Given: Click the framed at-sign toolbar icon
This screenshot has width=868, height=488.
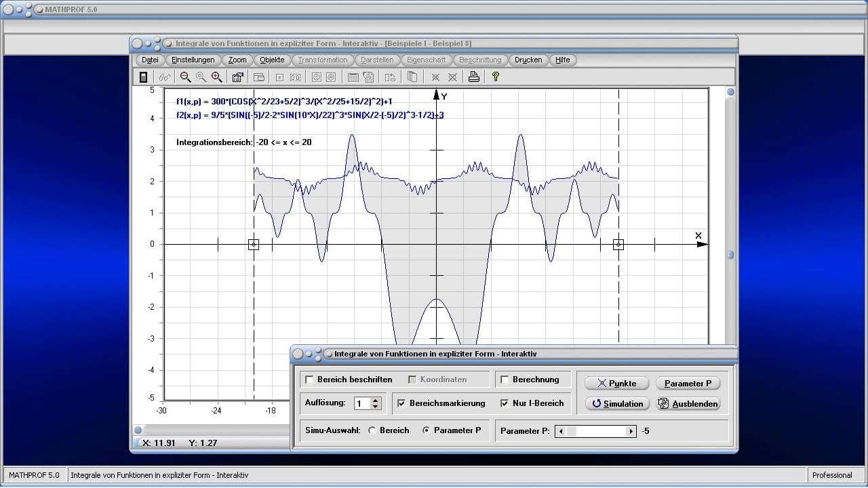Looking at the screenshot, I should pos(332,77).
